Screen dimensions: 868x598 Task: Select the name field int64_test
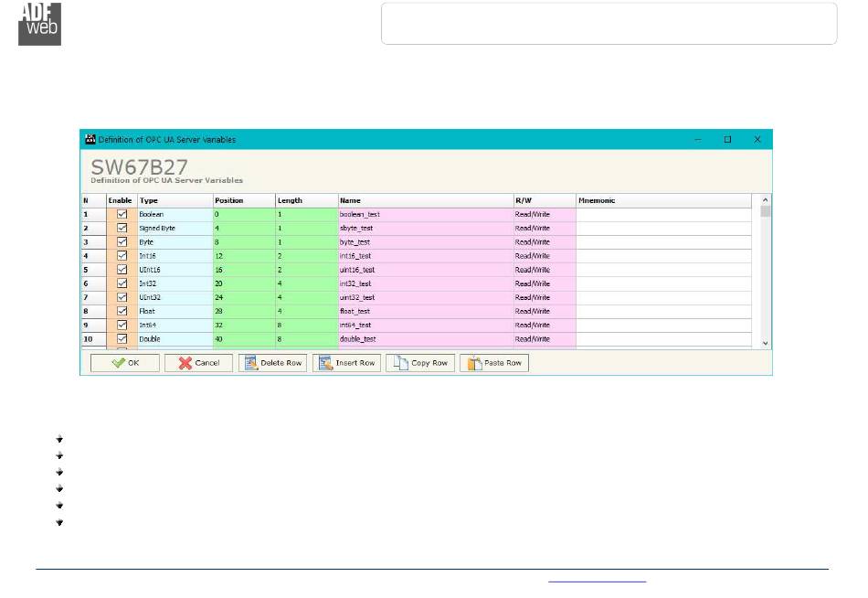click(424, 325)
